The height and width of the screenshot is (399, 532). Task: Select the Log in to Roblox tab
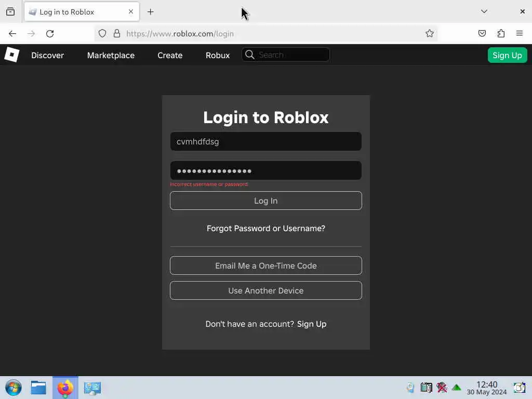click(x=82, y=12)
